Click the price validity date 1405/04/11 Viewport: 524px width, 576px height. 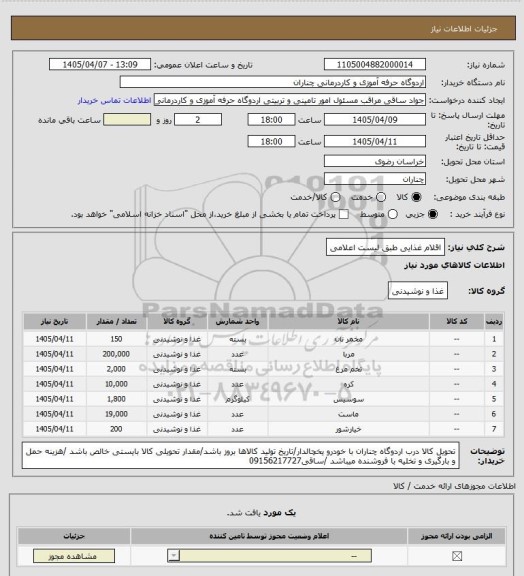click(x=375, y=141)
